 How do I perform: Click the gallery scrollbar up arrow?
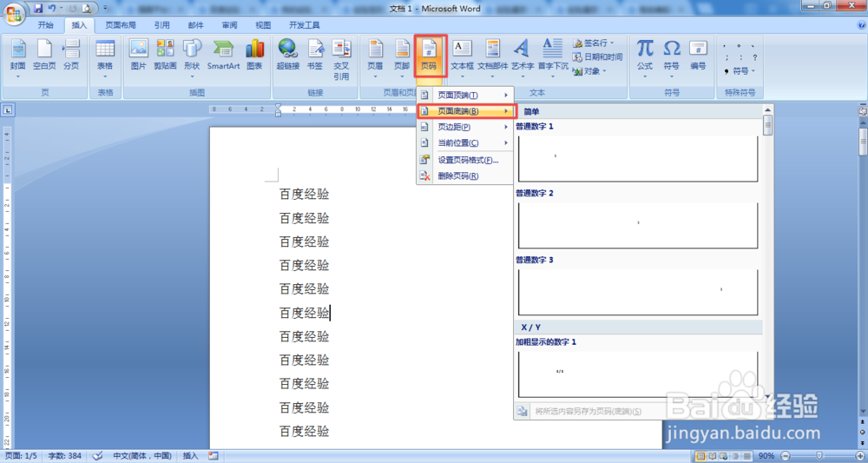click(767, 109)
